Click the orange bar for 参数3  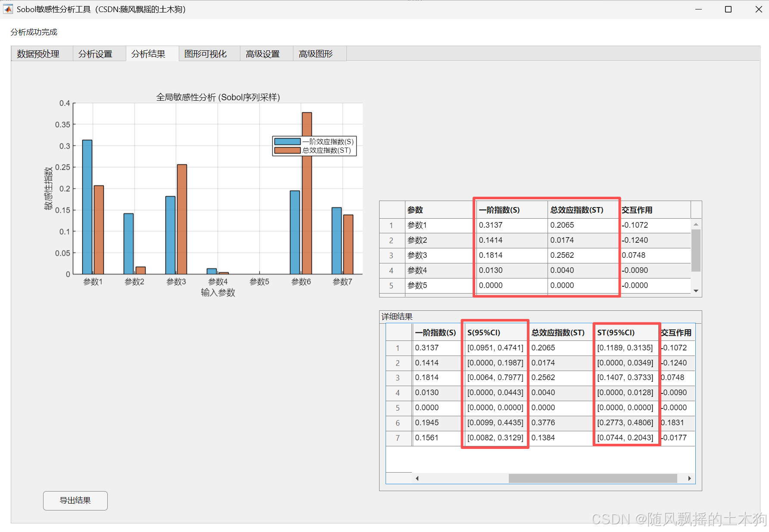182,219
